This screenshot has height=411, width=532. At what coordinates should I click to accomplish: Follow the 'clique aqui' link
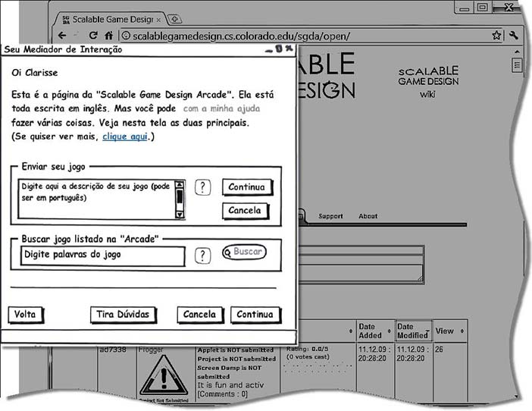pyautogui.click(x=125, y=136)
